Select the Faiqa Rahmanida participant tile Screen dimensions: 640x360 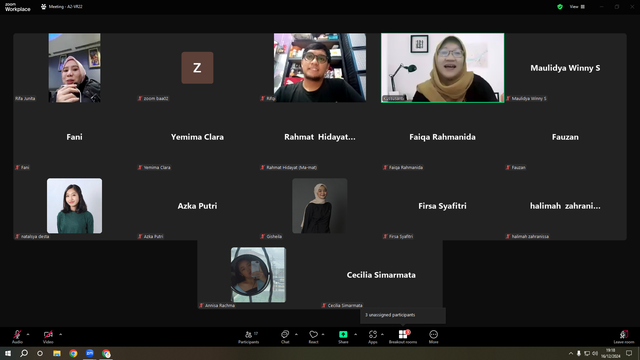point(442,137)
